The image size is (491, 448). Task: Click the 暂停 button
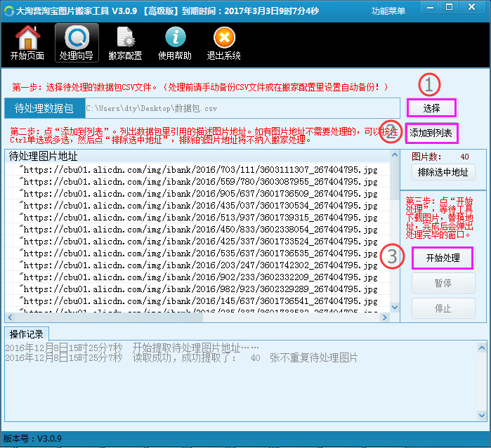point(443,283)
